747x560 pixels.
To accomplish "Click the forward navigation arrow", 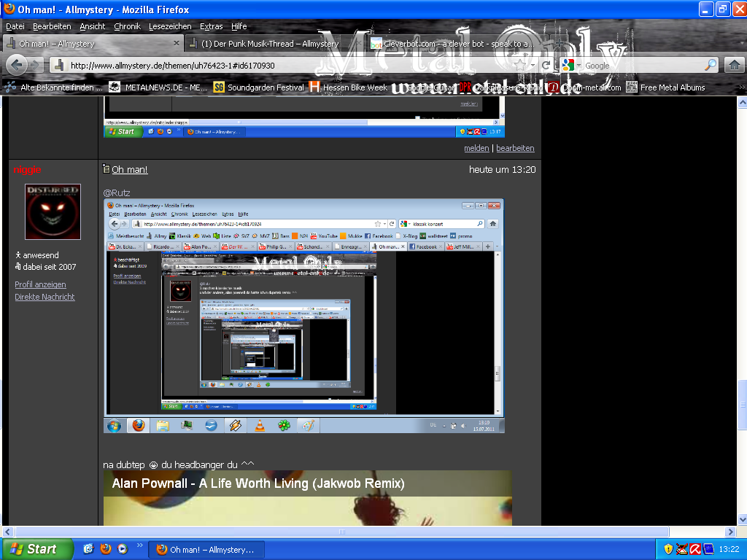I will click(36, 65).
